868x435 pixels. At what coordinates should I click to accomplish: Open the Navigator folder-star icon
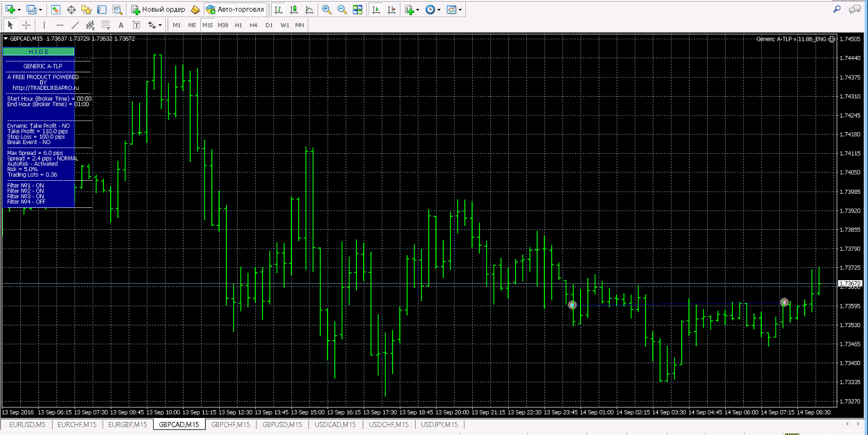[86, 10]
